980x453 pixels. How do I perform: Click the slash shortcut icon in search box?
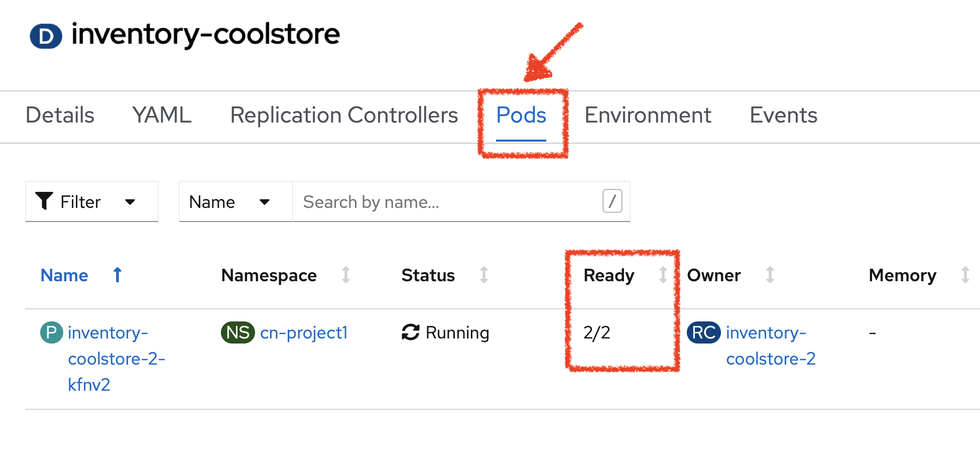(x=611, y=201)
